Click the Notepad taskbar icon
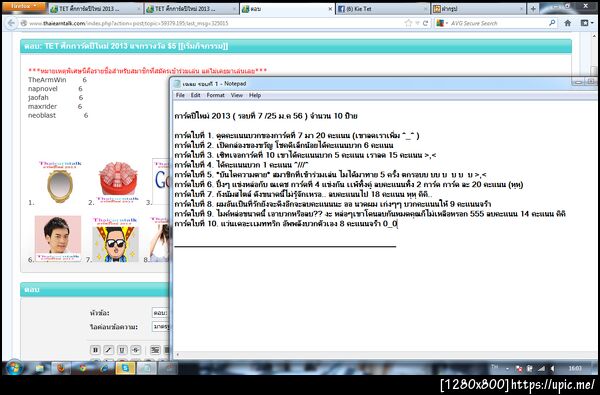Image resolution: width=600 pixels, height=395 pixels. click(x=147, y=369)
